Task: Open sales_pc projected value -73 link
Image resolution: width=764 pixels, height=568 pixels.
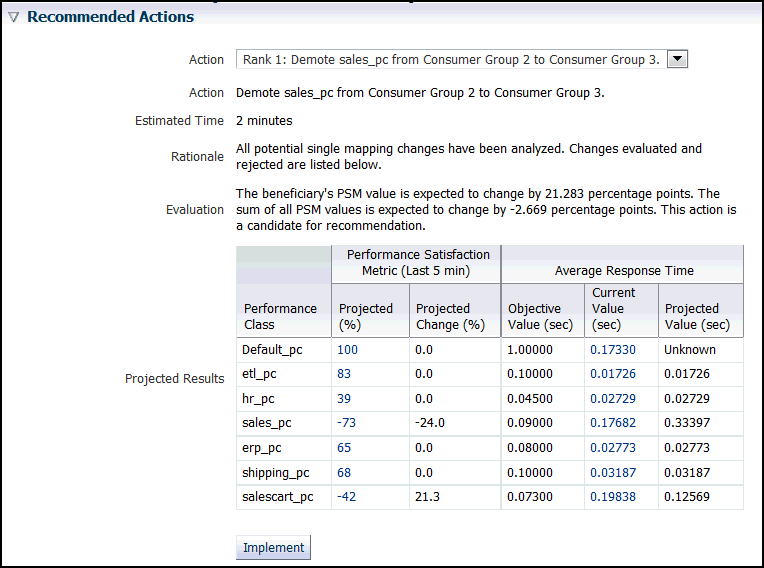Action: tap(346, 422)
